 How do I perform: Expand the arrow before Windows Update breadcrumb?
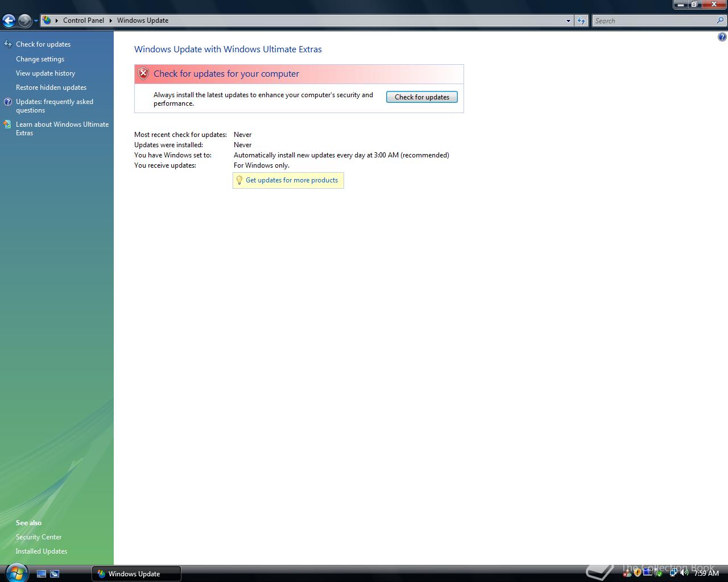point(111,20)
